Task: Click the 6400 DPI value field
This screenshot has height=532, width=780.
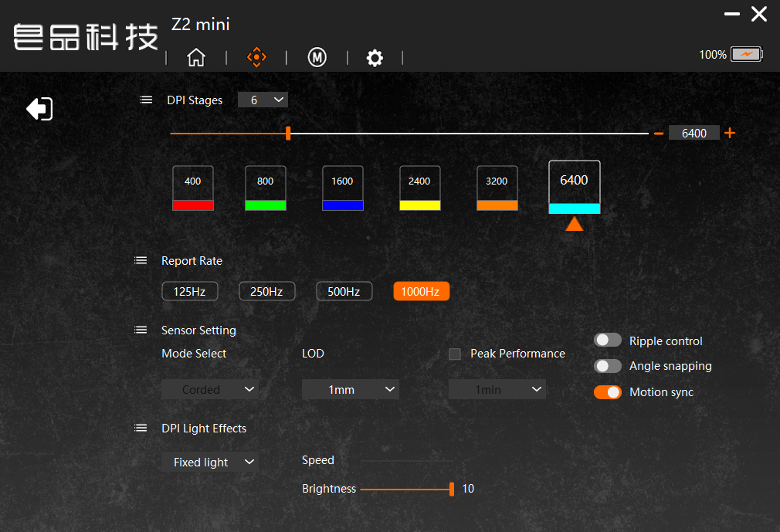Action: pyautogui.click(x=694, y=133)
